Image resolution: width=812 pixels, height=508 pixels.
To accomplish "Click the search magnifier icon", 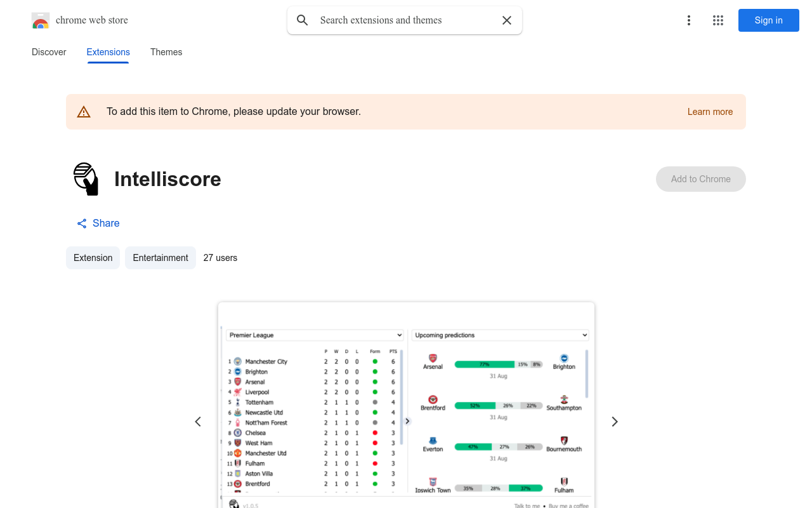I will point(303,20).
